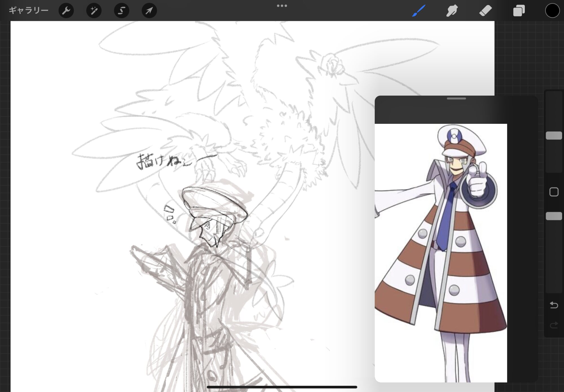Screen dimensions: 564x392
Task: Tap the home indicator bar
Action: pyautogui.click(x=282, y=387)
